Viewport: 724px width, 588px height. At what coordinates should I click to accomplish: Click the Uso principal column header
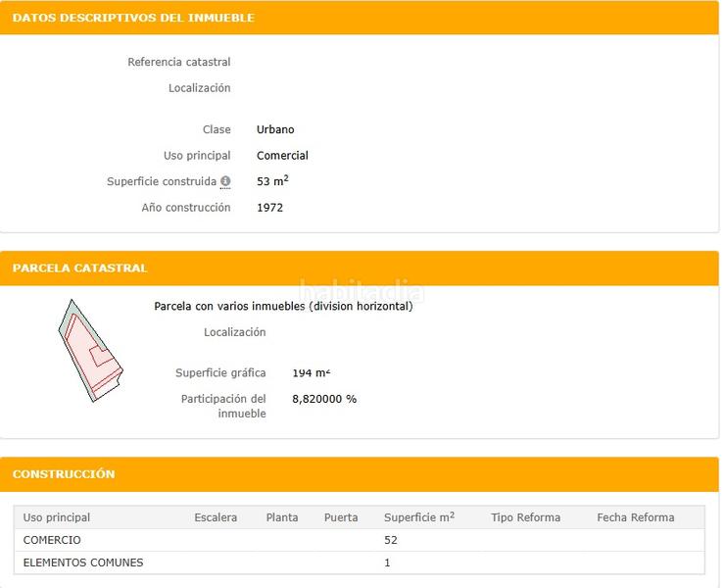(x=57, y=517)
